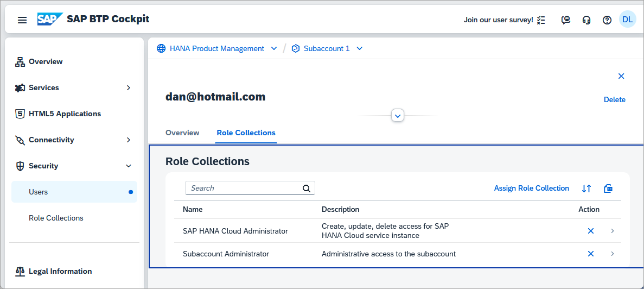The width and height of the screenshot is (644, 289).
Task: Open the feedback chat icon
Action: (x=566, y=20)
